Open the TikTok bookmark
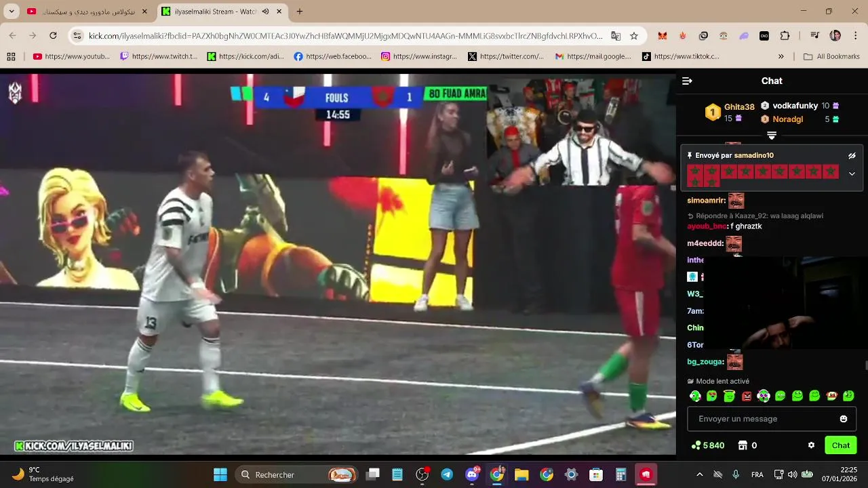Image resolution: width=868 pixels, height=488 pixels. [x=681, y=57]
